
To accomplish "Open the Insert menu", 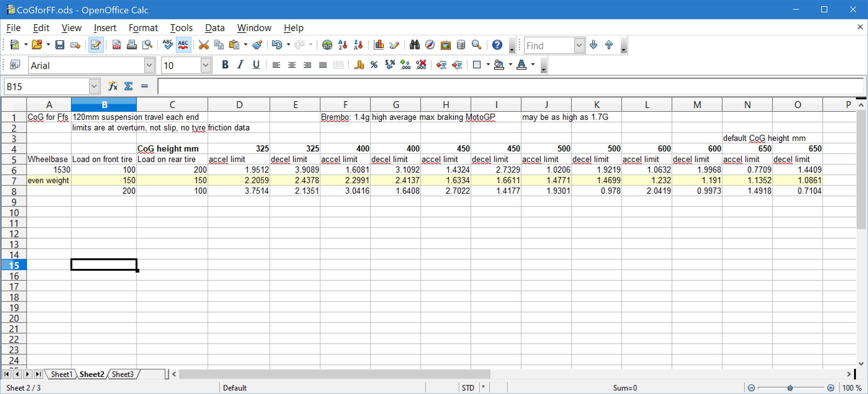I will point(105,28).
